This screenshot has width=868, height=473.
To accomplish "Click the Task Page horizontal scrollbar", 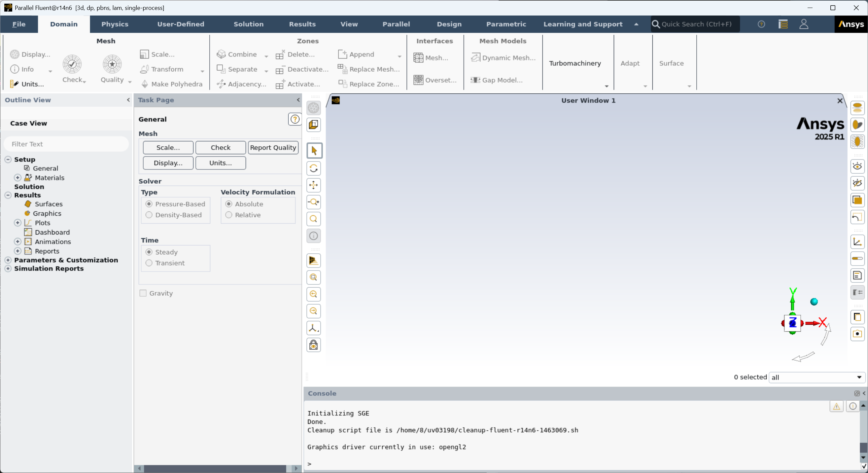I will coord(215,468).
